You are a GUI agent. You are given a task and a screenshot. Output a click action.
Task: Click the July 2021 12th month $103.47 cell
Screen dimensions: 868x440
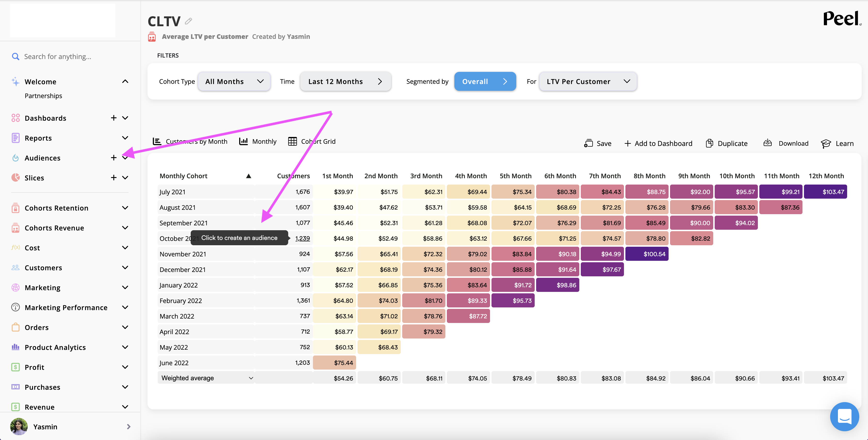tap(825, 192)
